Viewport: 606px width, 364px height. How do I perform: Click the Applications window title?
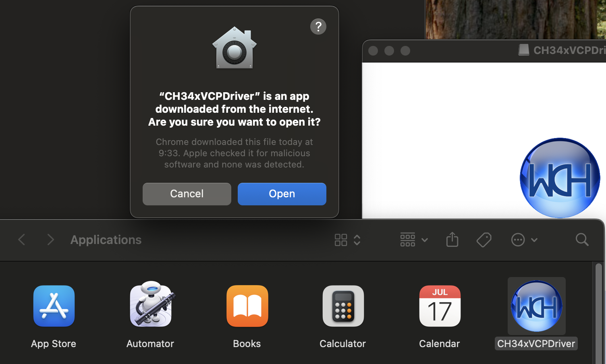(106, 240)
